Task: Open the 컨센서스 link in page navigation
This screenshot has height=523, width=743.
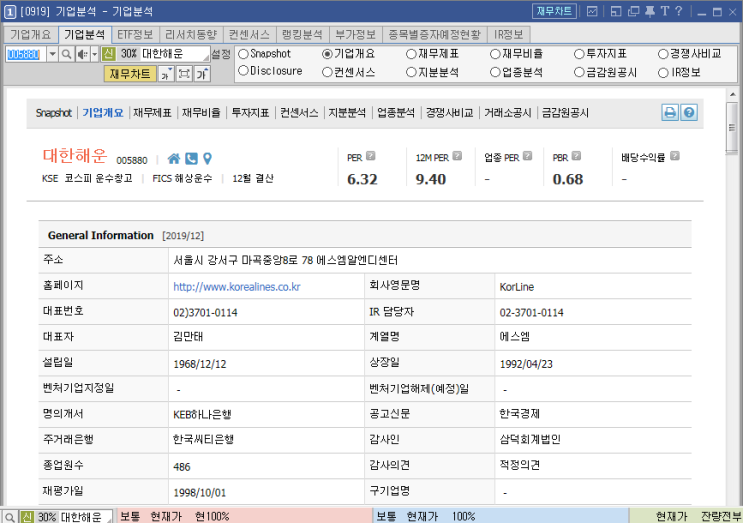Action: click(299, 113)
